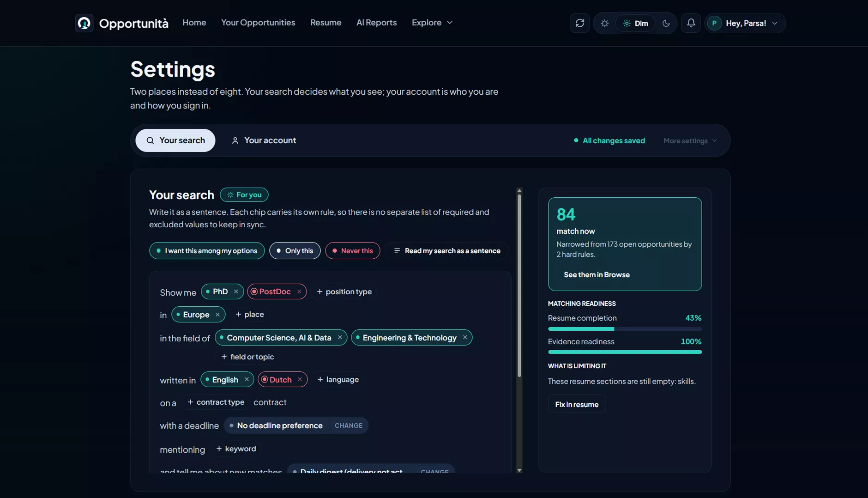The height and width of the screenshot is (498, 868).
Task: Click the search panel scrollbar thumb
Action: coord(519,285)
